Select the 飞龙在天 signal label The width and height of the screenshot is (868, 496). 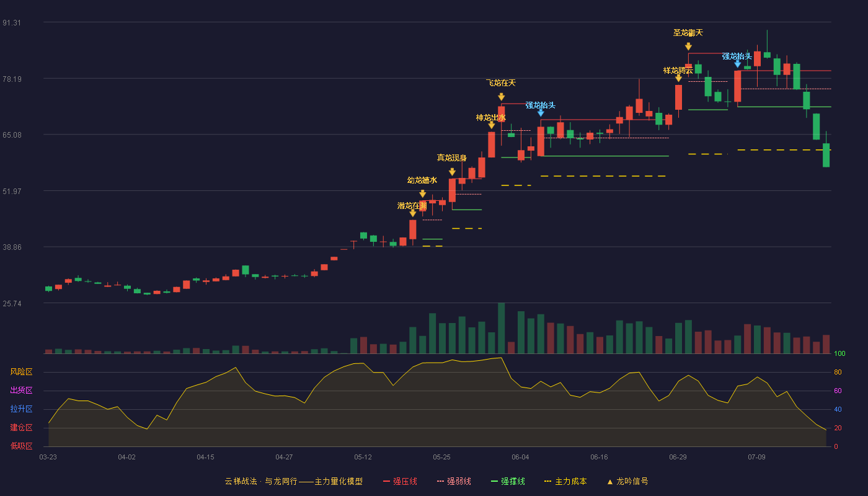(501, 82)
